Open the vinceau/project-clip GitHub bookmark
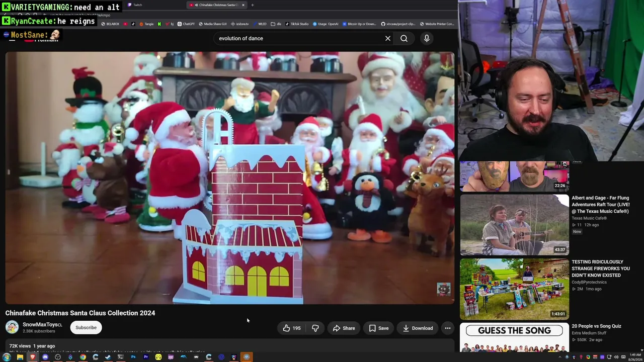This screenshot has width=644, height=362. [398, 24]
